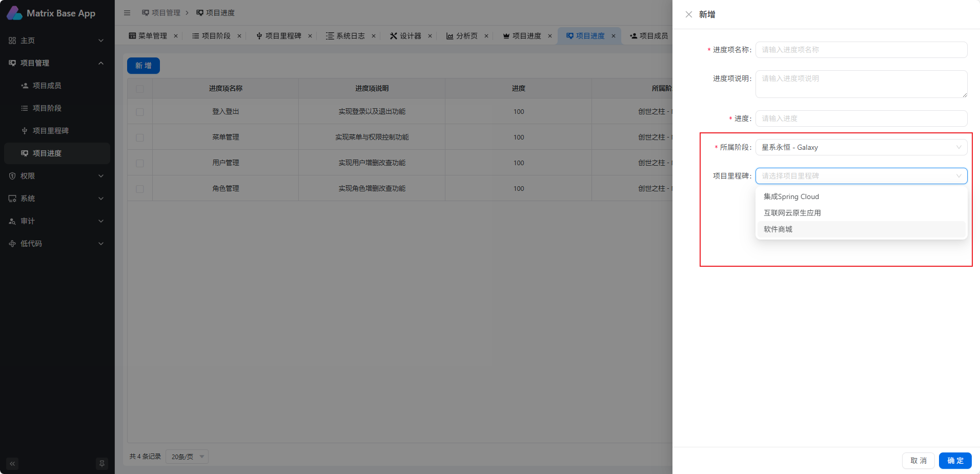This screenshot has height=474, width=980.
Task: Click the sidebar collapse double-arrow icon
Action: (12, 464)
